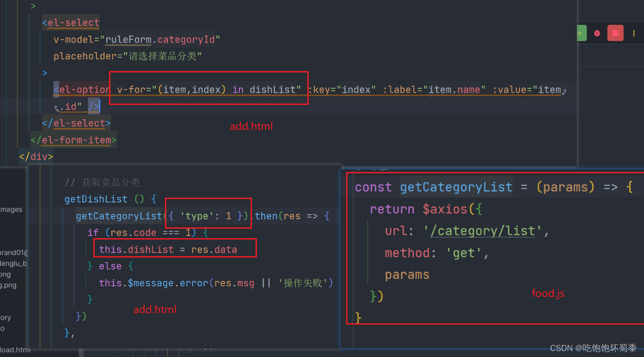Click the method: 'get' line
Screen dimensions: 644x357
[437, 253]
